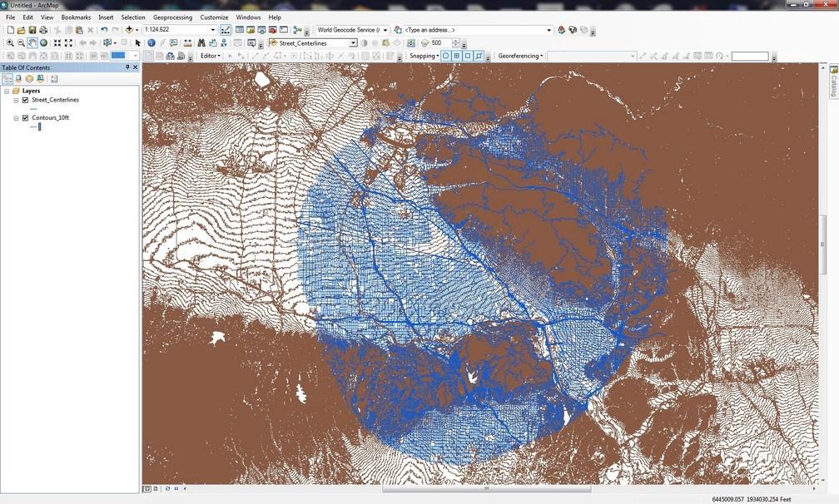Viewport: 839px width, 504px height.
Task: Activate the Find tool
Action: pos(201,42)
